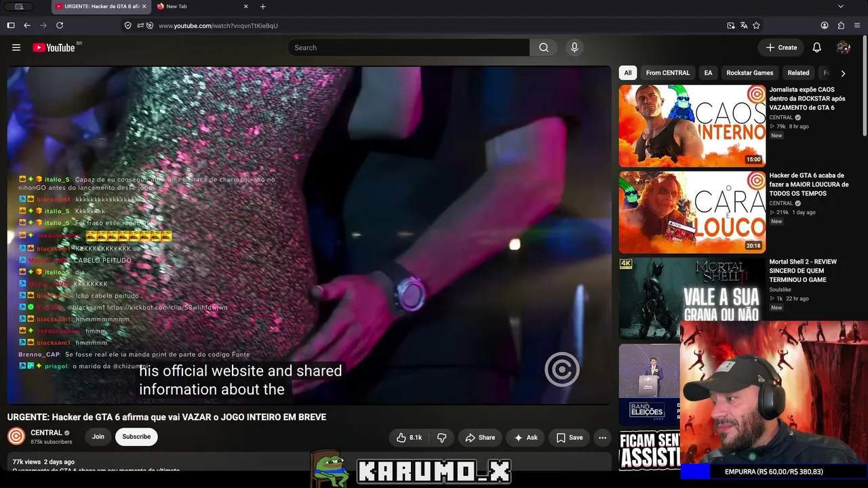Click the Share button
The height and width of the screenshot is (488, 868).
(x=480, y=438)
